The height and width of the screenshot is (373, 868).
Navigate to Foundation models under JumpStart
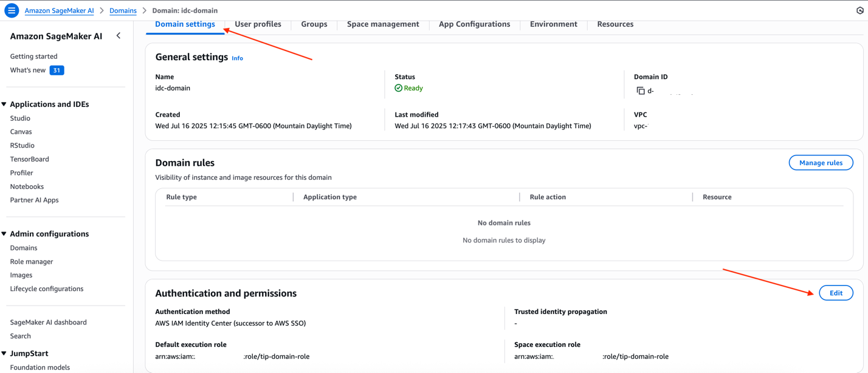coord(40,367)
